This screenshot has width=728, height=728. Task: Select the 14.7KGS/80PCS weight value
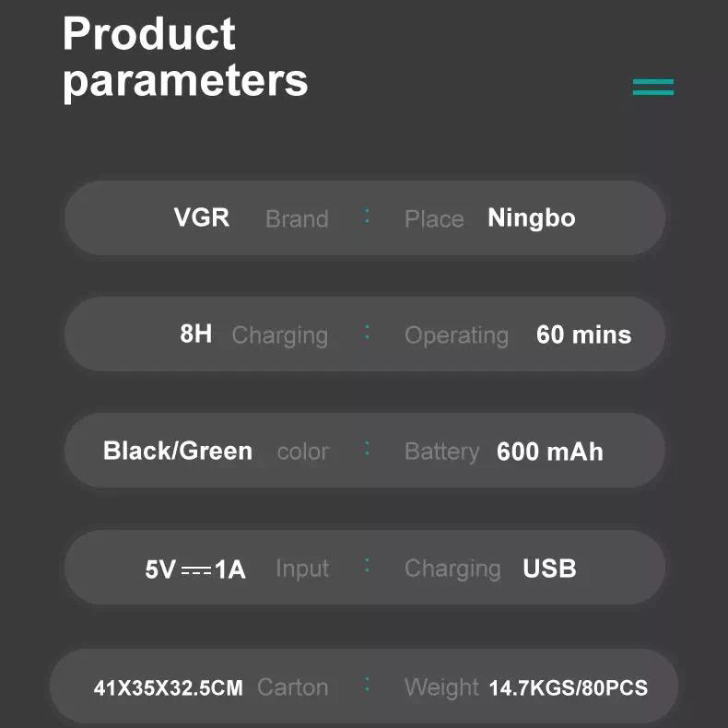click(568, 687)
